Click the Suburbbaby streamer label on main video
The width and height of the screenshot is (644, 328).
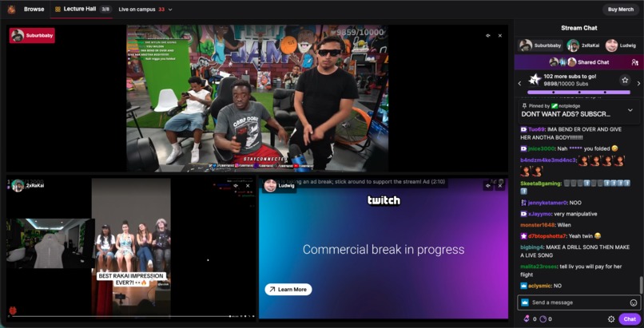[x=32, y=36]
